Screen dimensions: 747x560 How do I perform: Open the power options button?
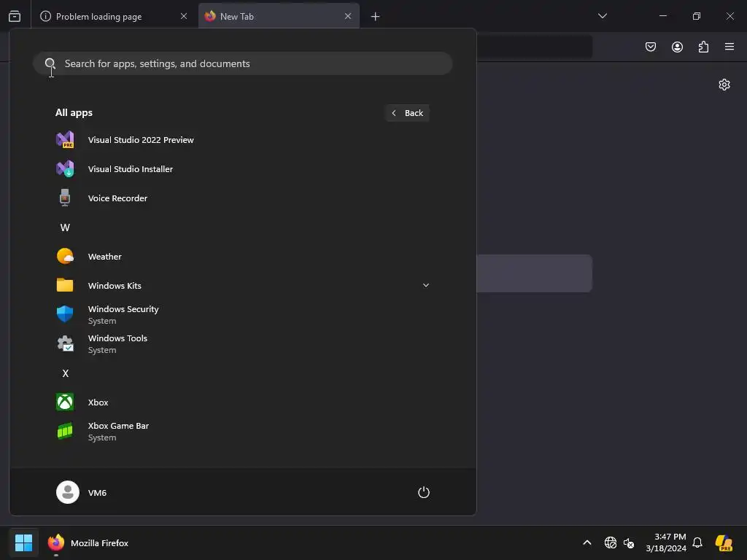pyautogui.click(x=424, y=492)
